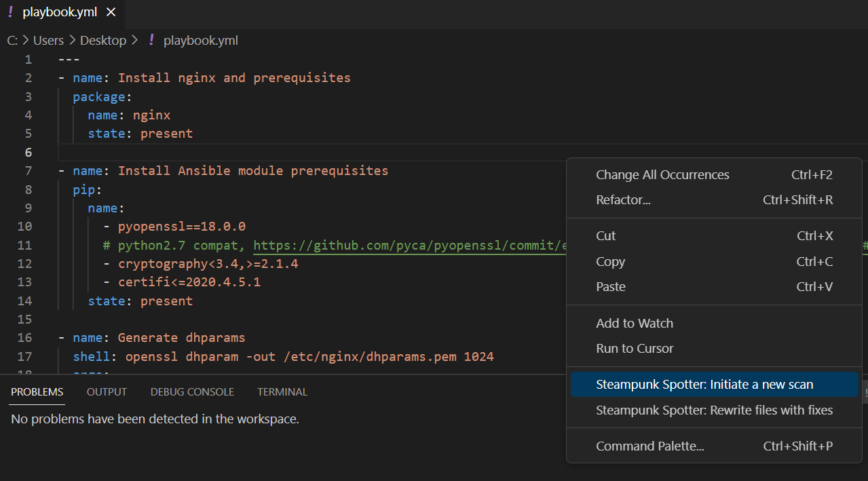Choose Run to Cursor option

[635, 349]
